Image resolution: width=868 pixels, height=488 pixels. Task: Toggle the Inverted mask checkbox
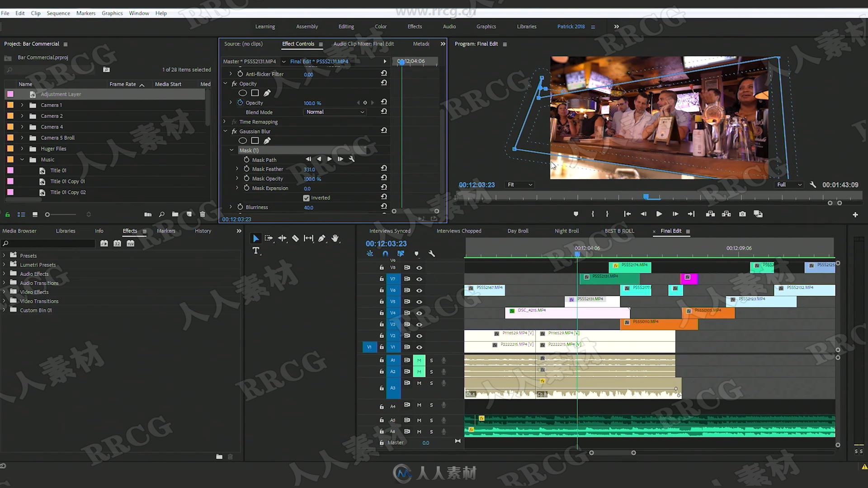pos(306,198)
